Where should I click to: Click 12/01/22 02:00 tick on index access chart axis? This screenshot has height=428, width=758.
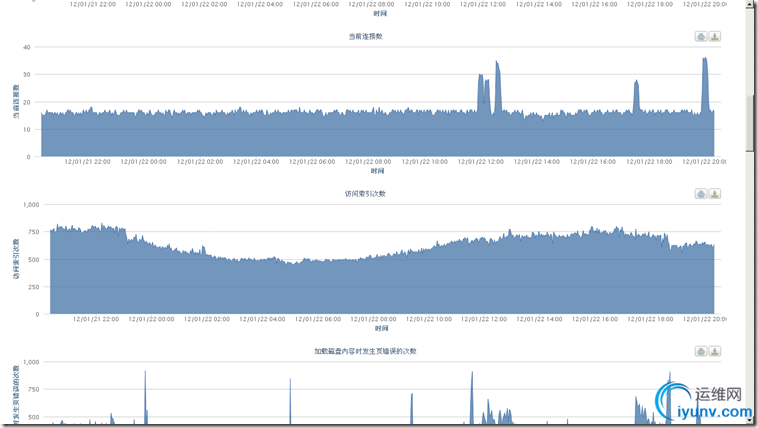207,319
